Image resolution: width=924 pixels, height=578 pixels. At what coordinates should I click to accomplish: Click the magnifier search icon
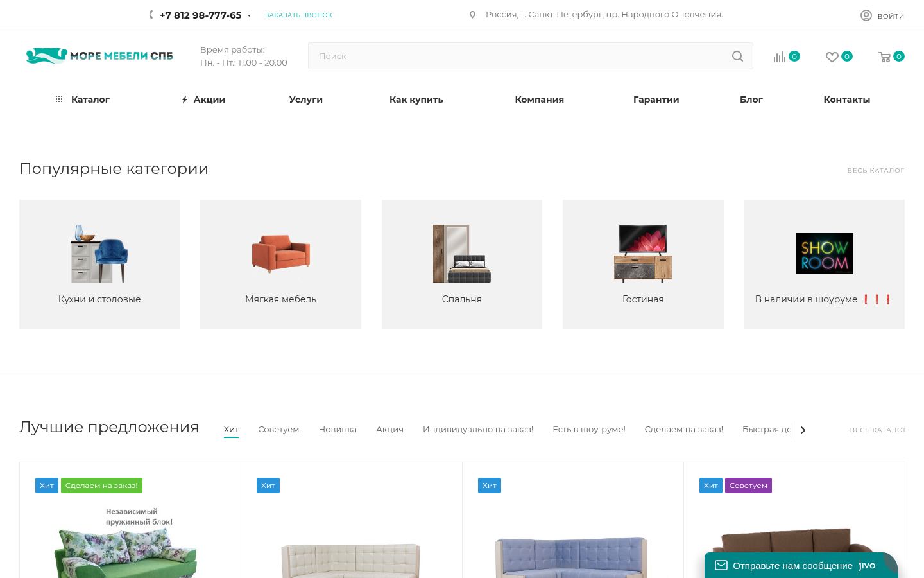click(738, 56)
